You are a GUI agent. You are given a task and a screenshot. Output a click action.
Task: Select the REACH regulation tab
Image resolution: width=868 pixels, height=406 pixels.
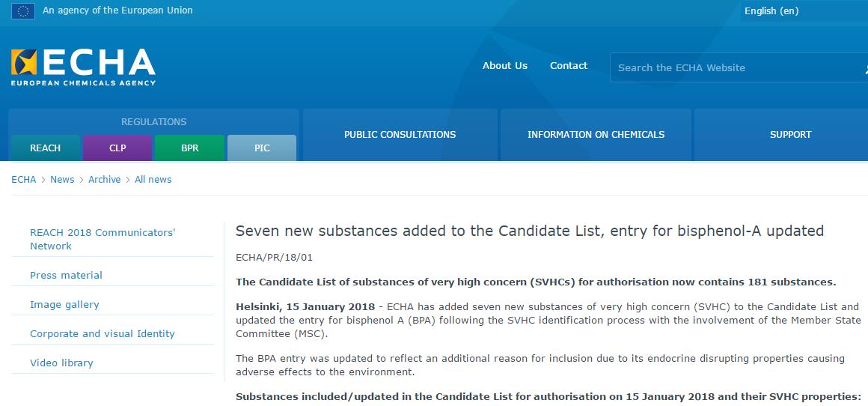pos(45,148)
